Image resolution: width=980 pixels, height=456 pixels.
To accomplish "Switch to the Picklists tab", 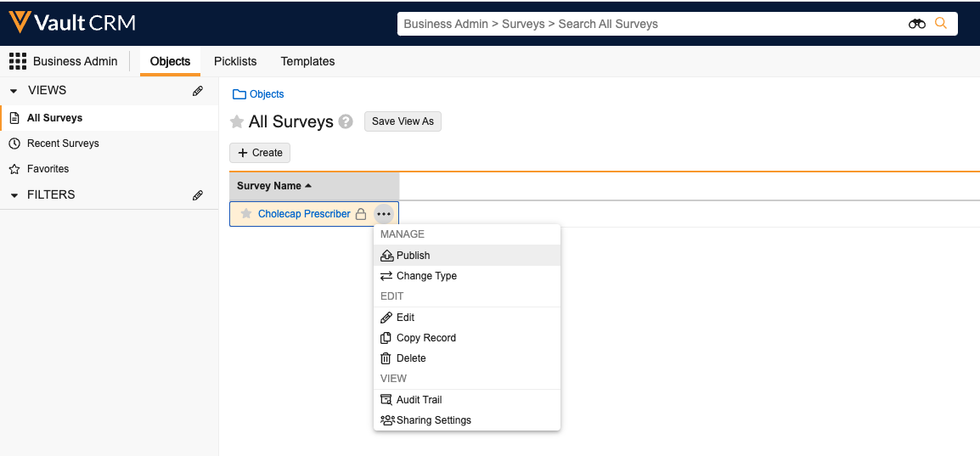I will 235,61.
